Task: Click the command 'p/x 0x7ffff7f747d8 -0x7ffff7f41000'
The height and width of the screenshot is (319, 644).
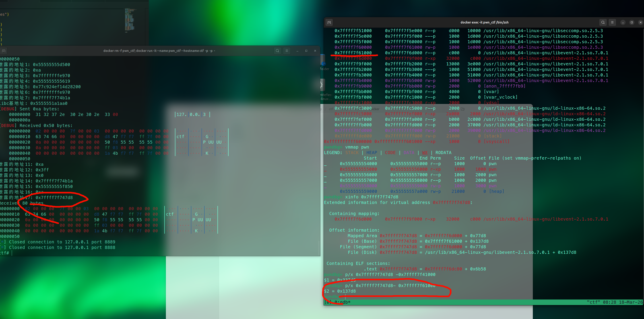Action: [x=390, y=274]
